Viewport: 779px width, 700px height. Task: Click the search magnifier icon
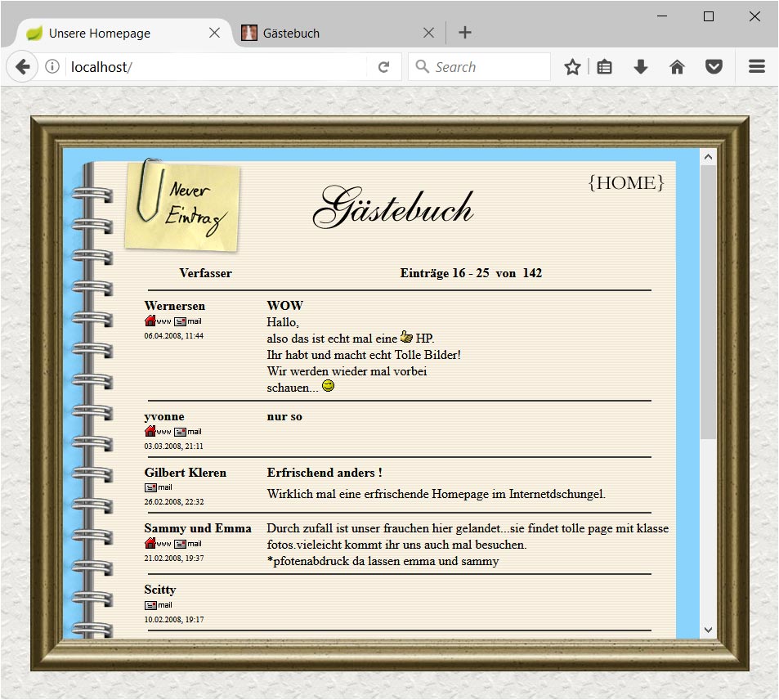coord(422,66)
